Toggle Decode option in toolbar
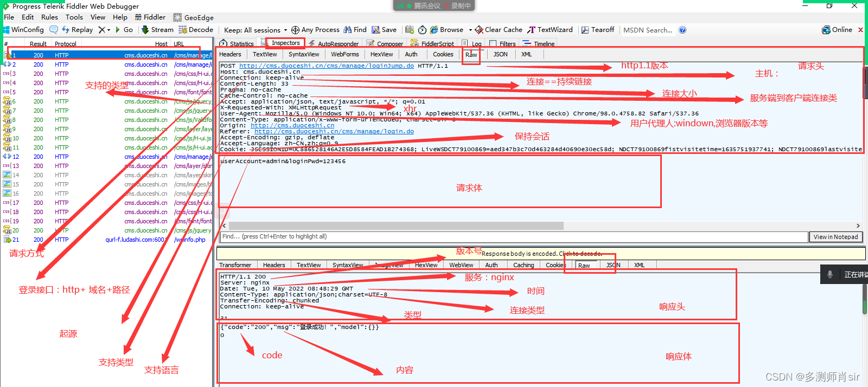 [196, 30]
